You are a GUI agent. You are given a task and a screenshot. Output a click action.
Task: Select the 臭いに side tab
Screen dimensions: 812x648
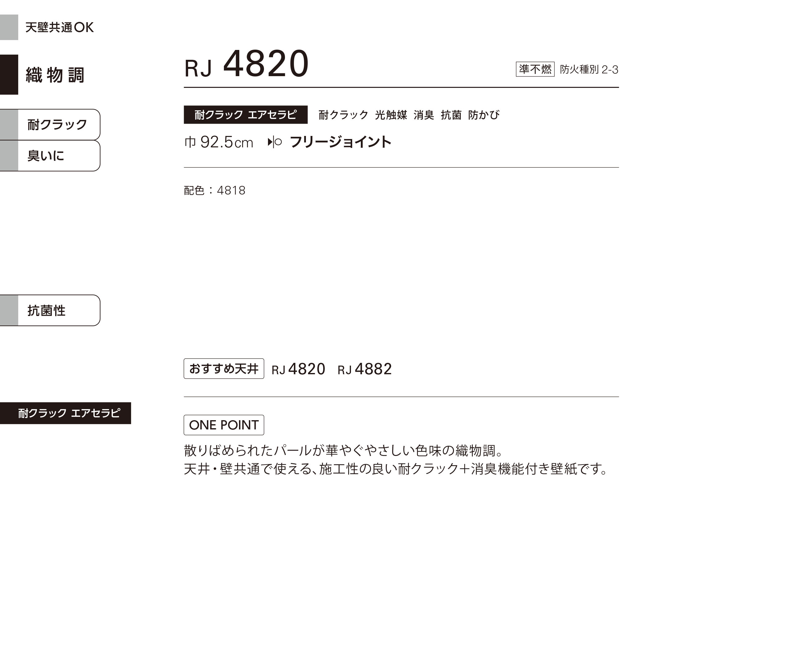pos(50,155)
